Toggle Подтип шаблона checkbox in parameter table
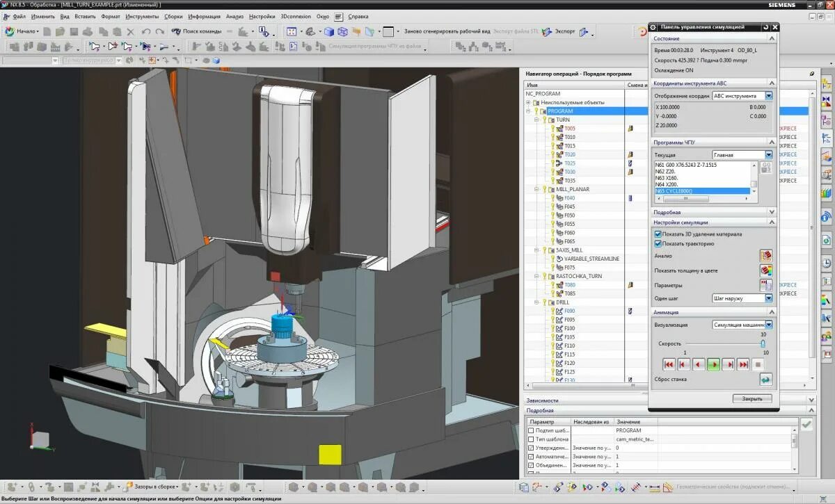Screen dimensions: 835x504 click(531, 431)
